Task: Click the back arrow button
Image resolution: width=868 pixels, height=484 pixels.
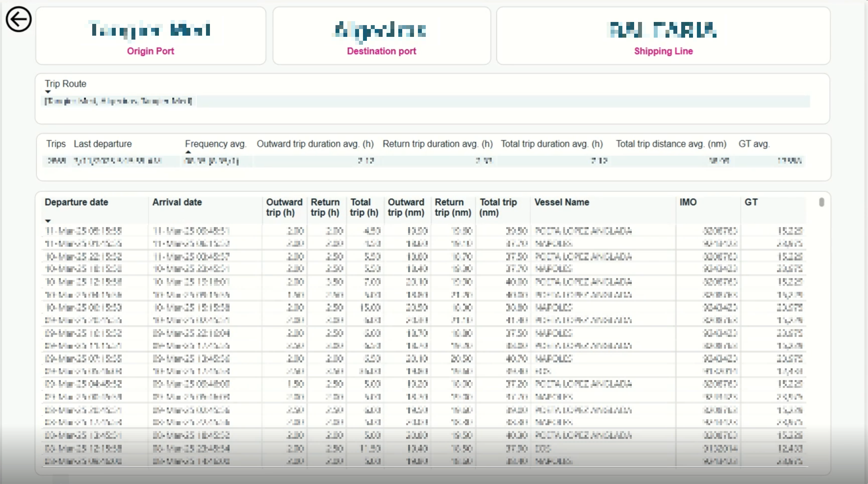Action: coord(18,19)
